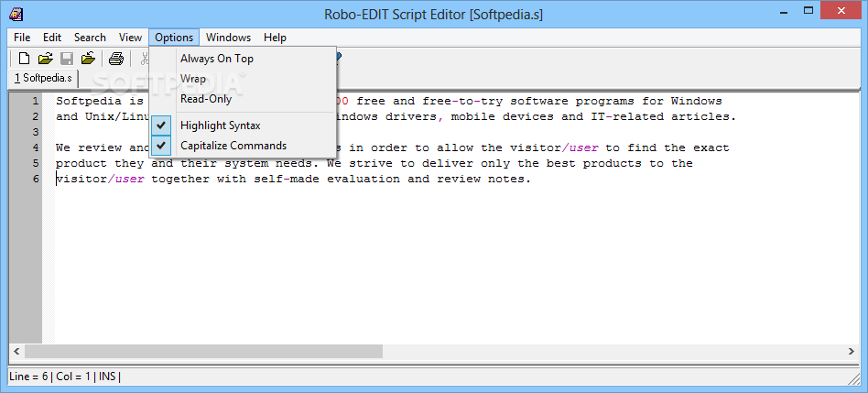
Task: Open the Edit menu
Action: tap(52, 38)
